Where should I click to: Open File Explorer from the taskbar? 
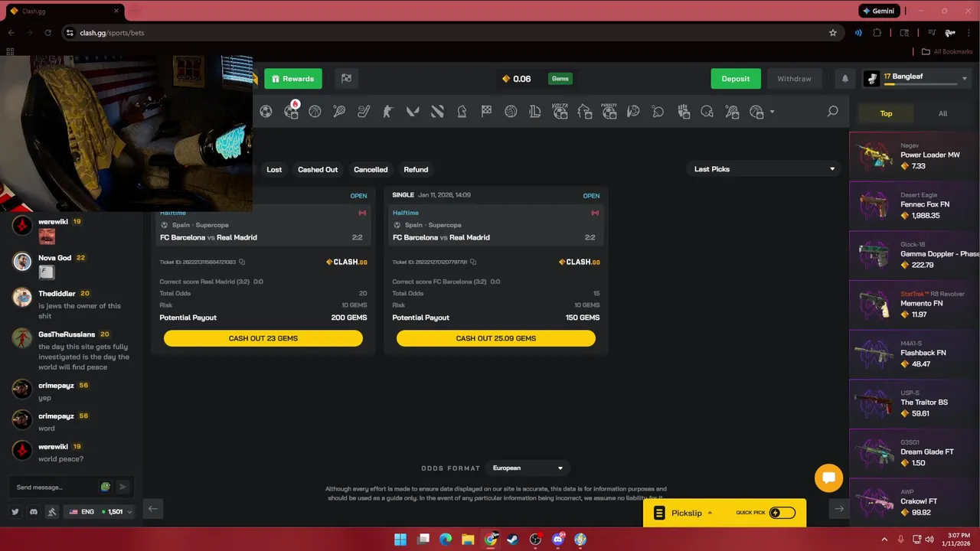pyautogui.click(x=468, y=540)
